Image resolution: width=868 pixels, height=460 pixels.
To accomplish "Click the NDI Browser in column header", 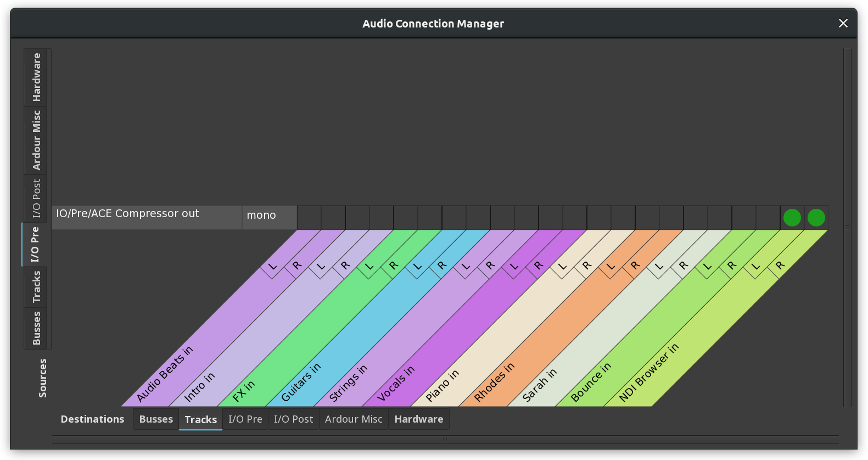I will (x=649, y=372).
